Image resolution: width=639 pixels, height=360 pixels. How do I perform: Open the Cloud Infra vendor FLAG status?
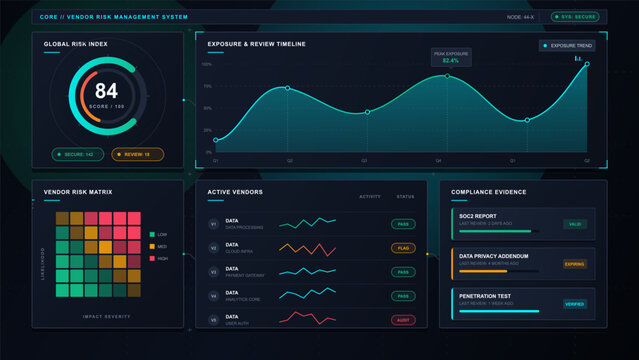pyautogui.click(x=403, y=248)
